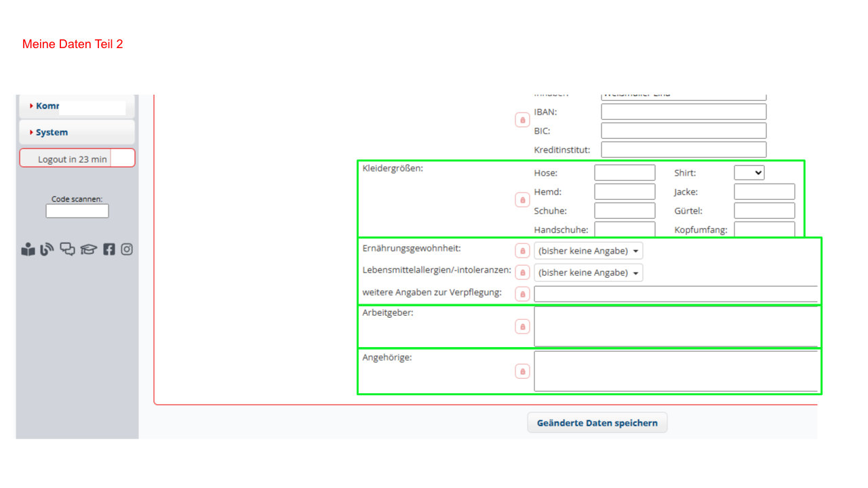
Task: Open the chat bubbles icon
Action: pos(68,249)
